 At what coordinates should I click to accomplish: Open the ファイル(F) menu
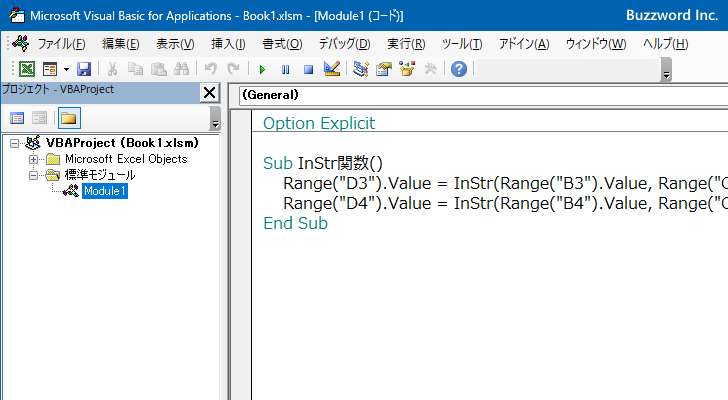coord(61,44)
